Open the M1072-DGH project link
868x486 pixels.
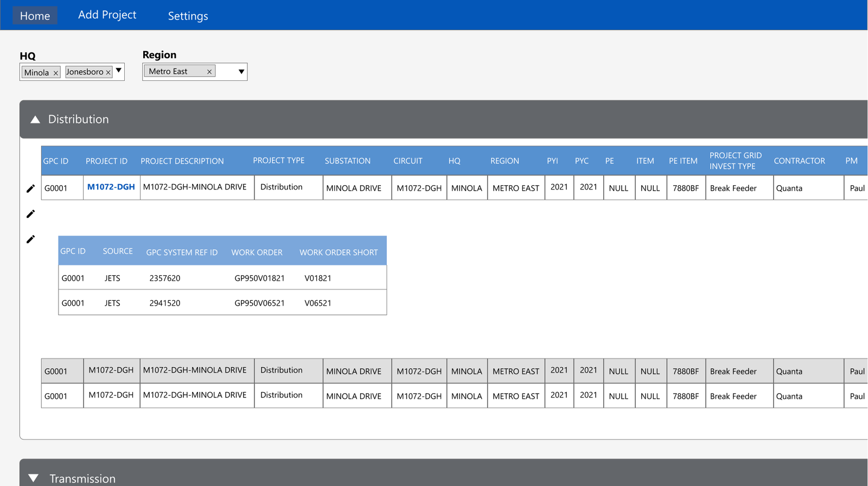[x=111, y=187]
